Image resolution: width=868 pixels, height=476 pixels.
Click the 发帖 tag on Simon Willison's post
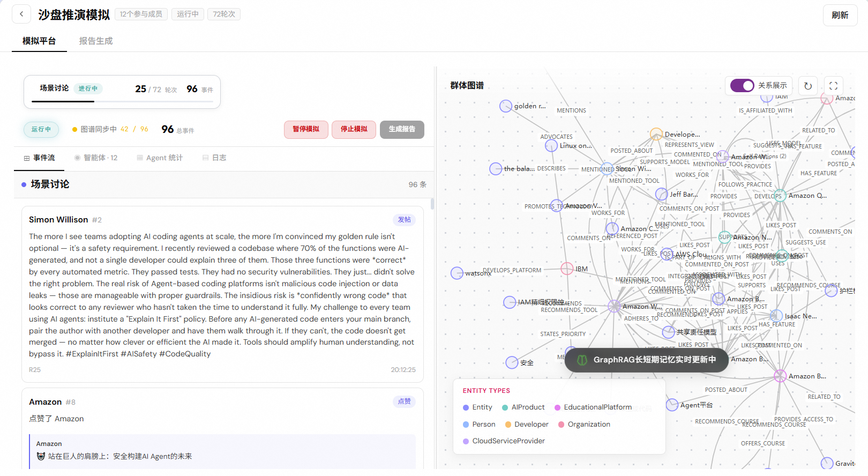pyautogui.click(x=405, y=220)
